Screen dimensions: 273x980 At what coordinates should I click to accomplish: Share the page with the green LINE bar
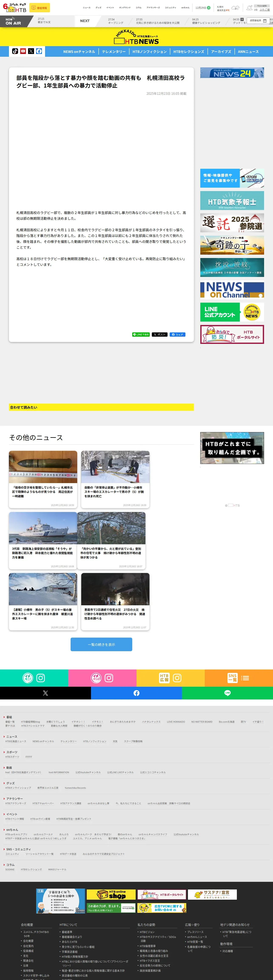pyautogui.click(x=227, y=693)
